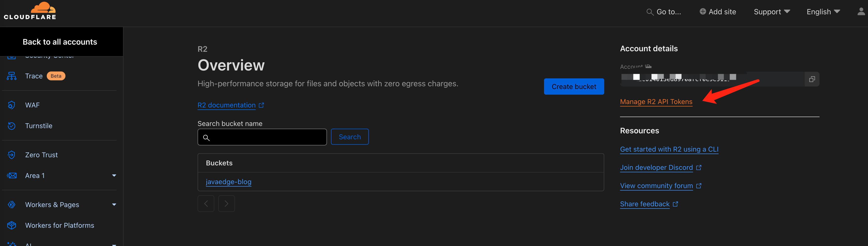Image resolution: width=868 pixels, height=246 pixels.
Task: Click the Area 1 sidebar label
Action: pos(35,176)
